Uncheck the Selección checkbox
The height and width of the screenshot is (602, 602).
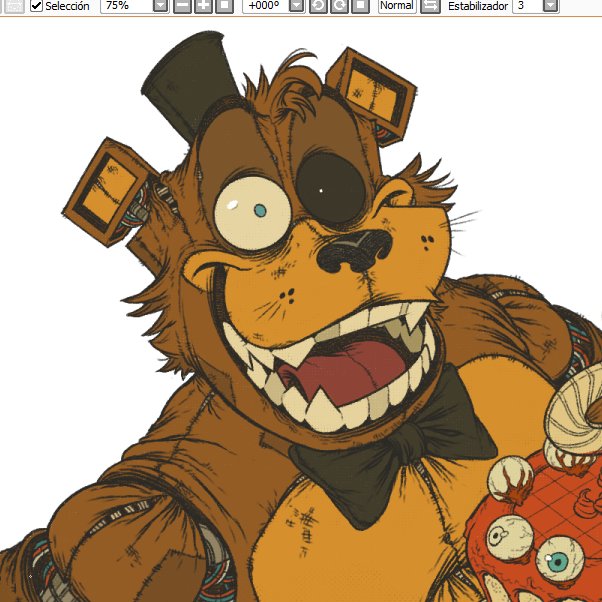[x=36, y=6]
